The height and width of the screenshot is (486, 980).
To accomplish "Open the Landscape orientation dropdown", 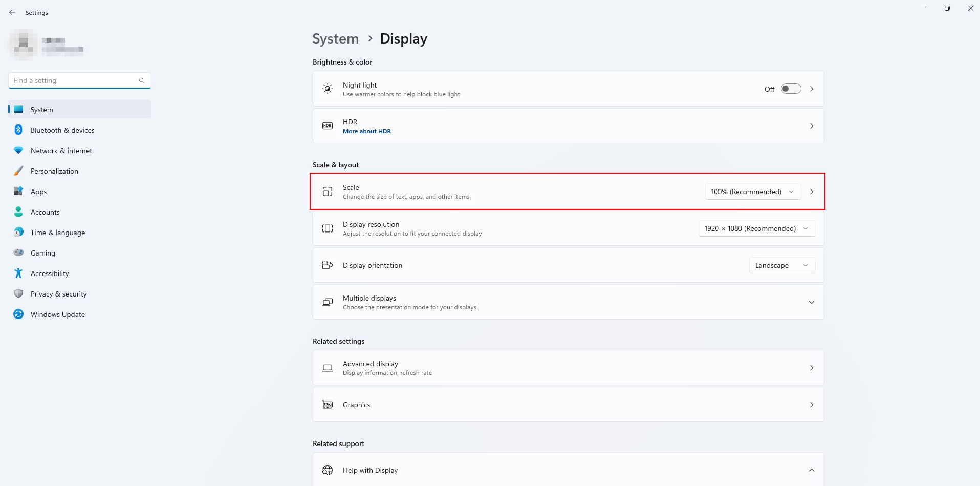I will coord(782,265).
